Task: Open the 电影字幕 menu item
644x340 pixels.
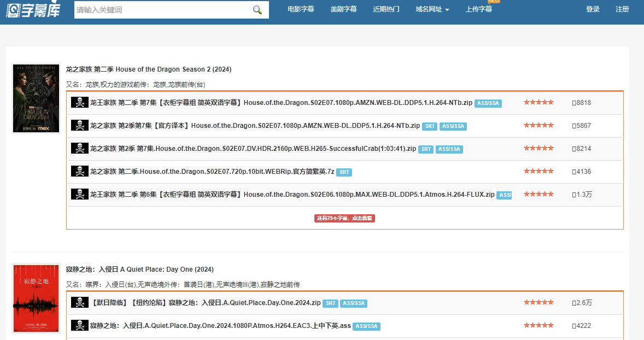Action: click(301, 9)
